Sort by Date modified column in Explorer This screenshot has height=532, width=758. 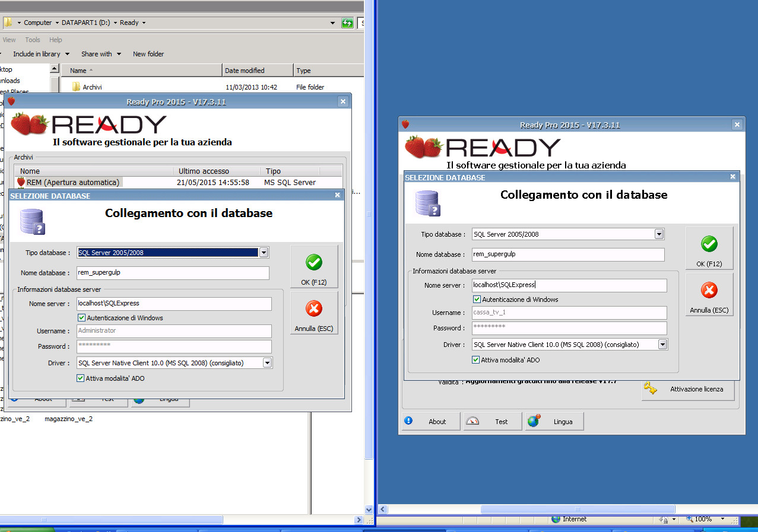(x=258, y=71)
